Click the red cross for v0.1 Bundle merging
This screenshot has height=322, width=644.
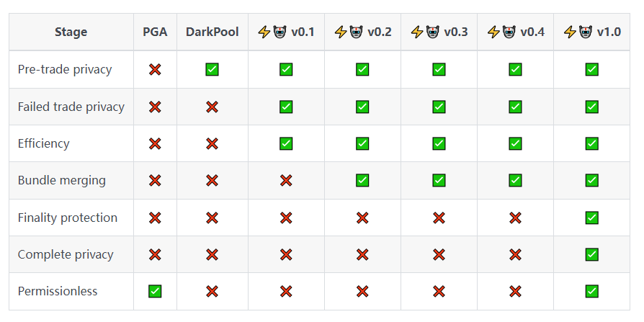coord(286,180)
